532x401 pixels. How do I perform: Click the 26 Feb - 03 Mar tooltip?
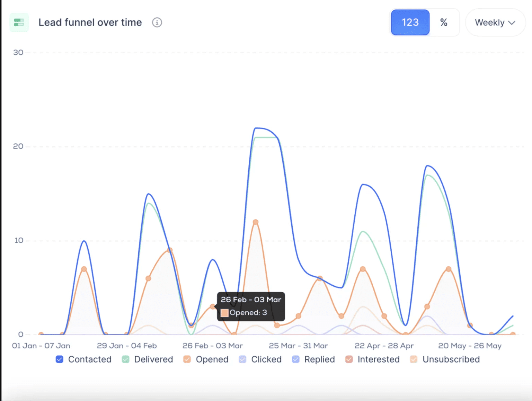point(251,306)
